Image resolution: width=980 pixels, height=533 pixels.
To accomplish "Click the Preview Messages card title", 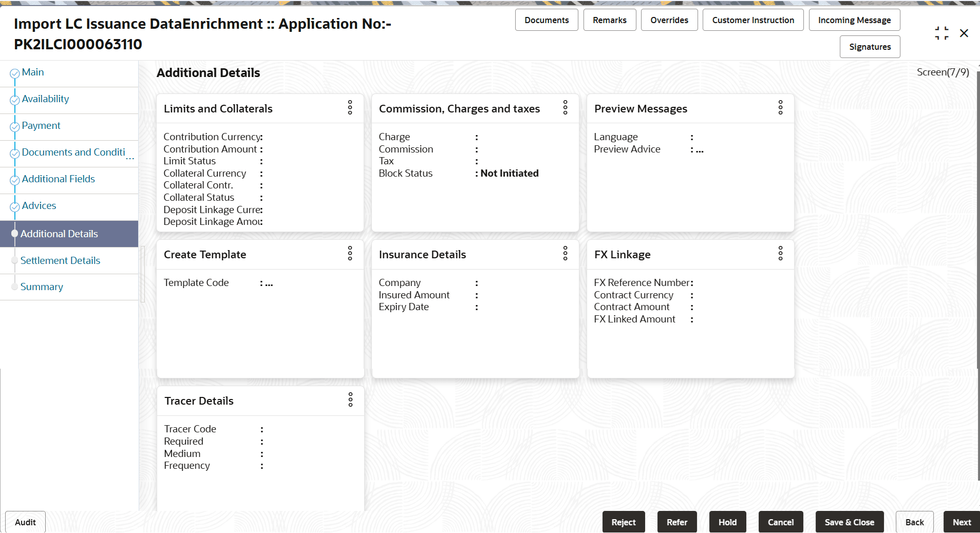I will point(640,109).
